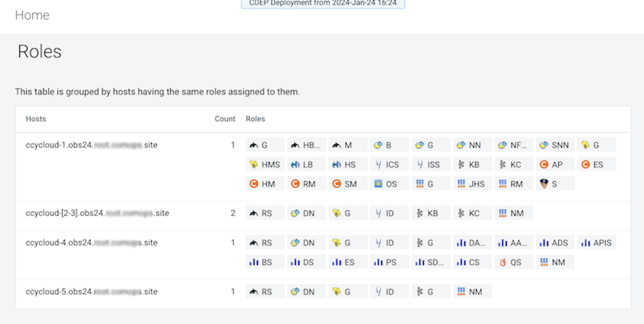Click the 'KC' role badge on ccycloud-[2-3]
Viewport: 644px width, 324px height.
coord(472,213)
